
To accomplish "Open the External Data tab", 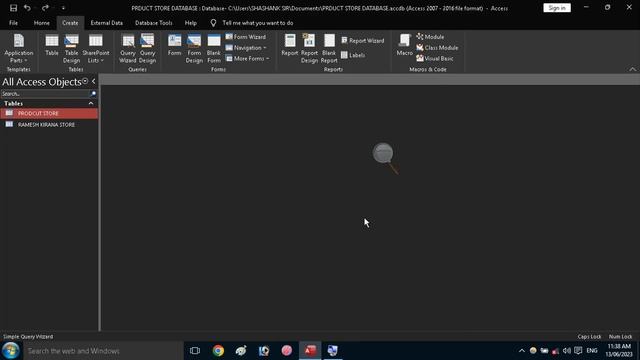I will point(107,23).
